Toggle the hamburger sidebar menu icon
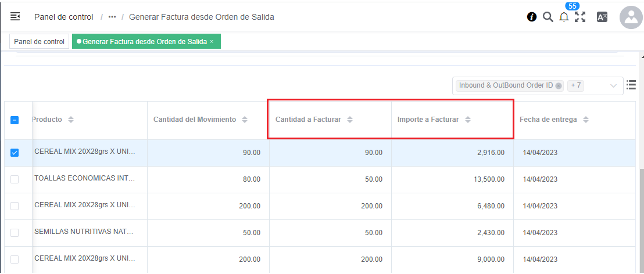Screen dimensions: 644x274 pos(15,17)
